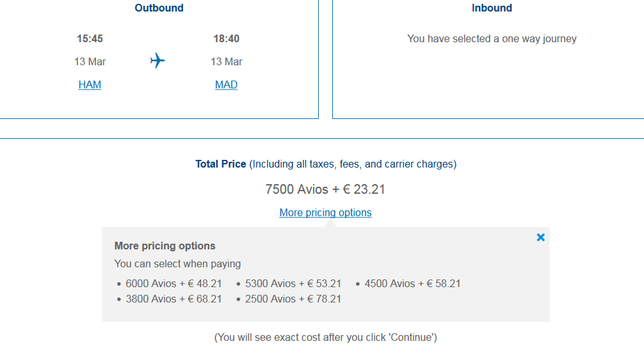Click the one way journey message
644x353 pixels.
(x=492, y=39)
